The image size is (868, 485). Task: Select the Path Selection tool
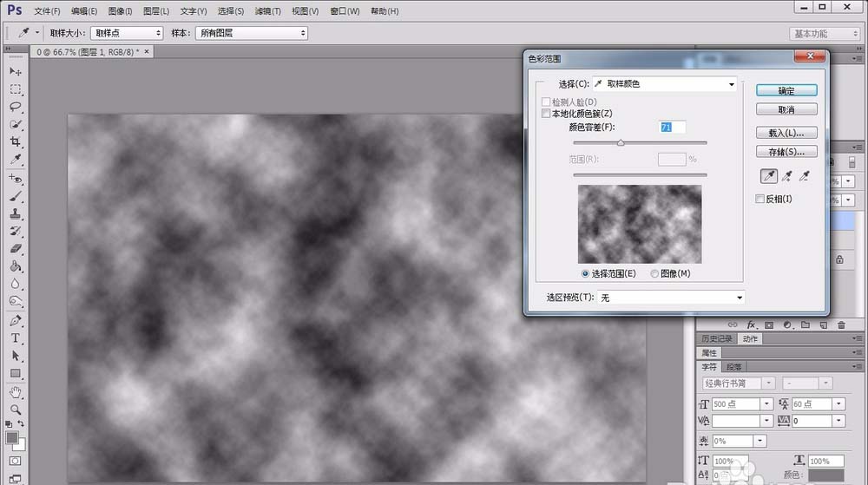tap(16, 356)
